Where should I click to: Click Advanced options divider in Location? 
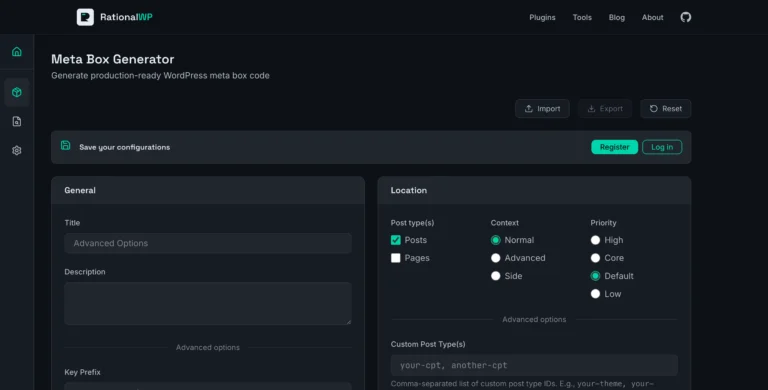point(534,319)
